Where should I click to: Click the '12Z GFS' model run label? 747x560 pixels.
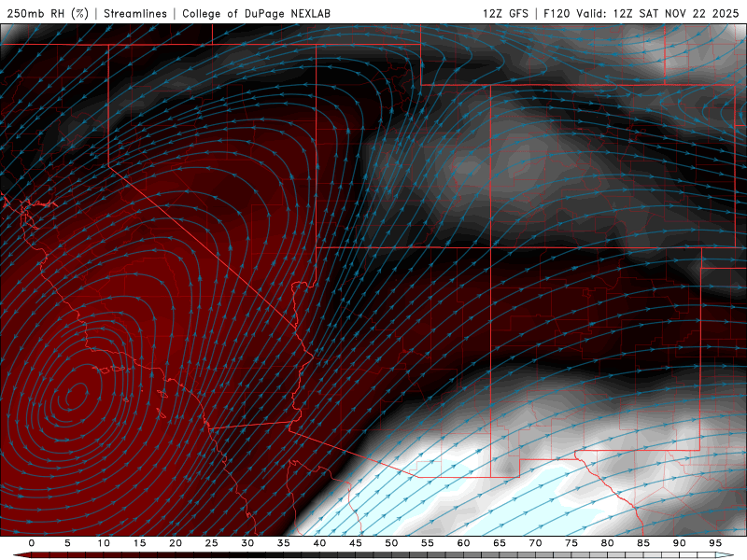pos(505,13)
